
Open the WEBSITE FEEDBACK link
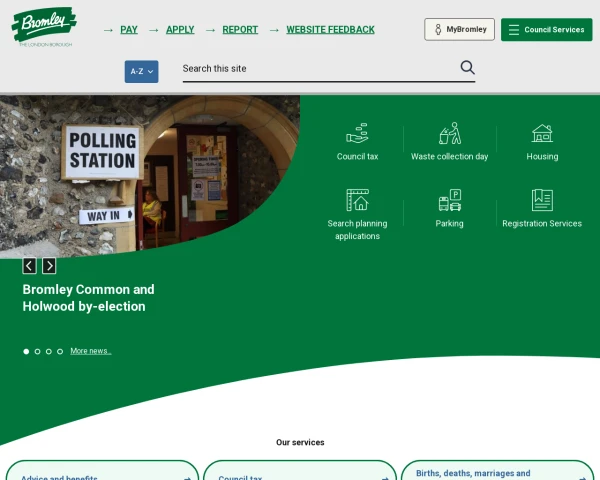331,29
